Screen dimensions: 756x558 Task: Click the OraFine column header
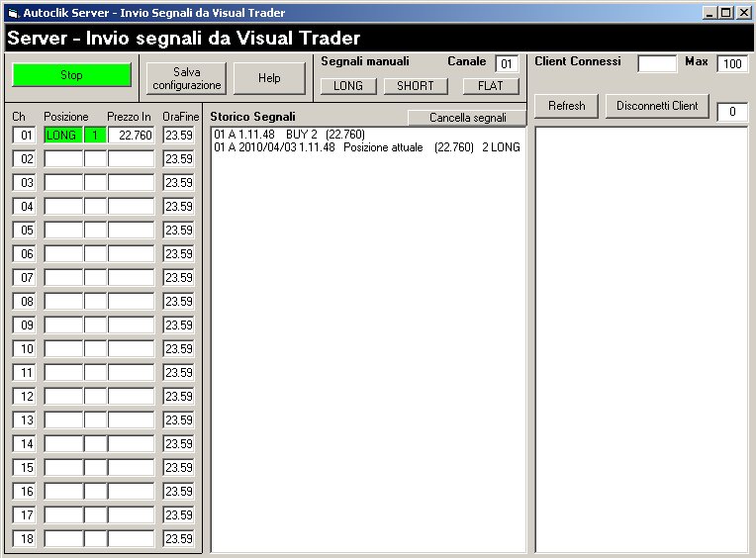[181, 117]
